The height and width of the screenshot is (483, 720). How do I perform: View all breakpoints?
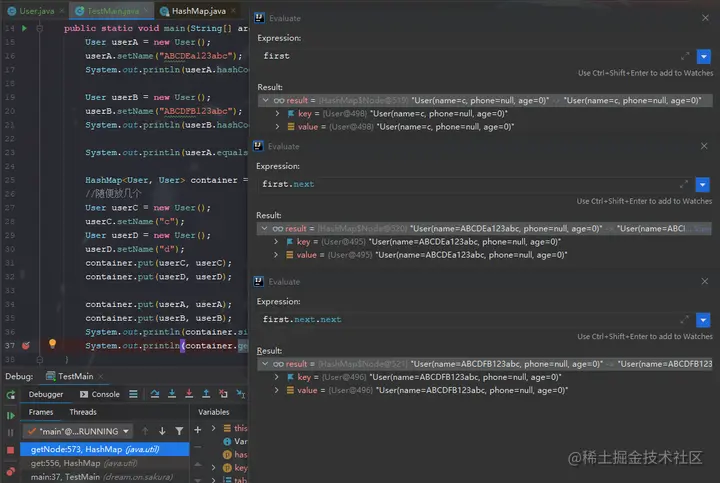(x=11, y=471)
